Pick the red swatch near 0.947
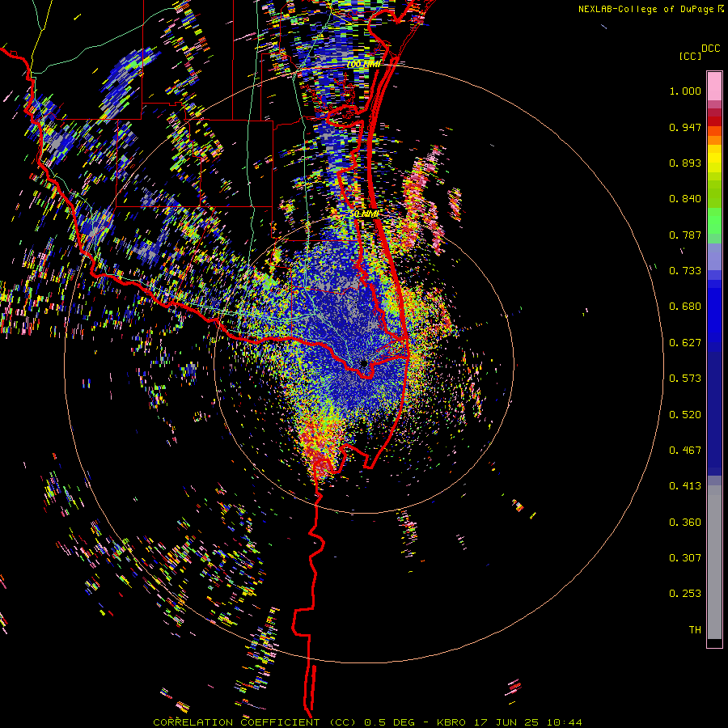 [x=714, y=121]
